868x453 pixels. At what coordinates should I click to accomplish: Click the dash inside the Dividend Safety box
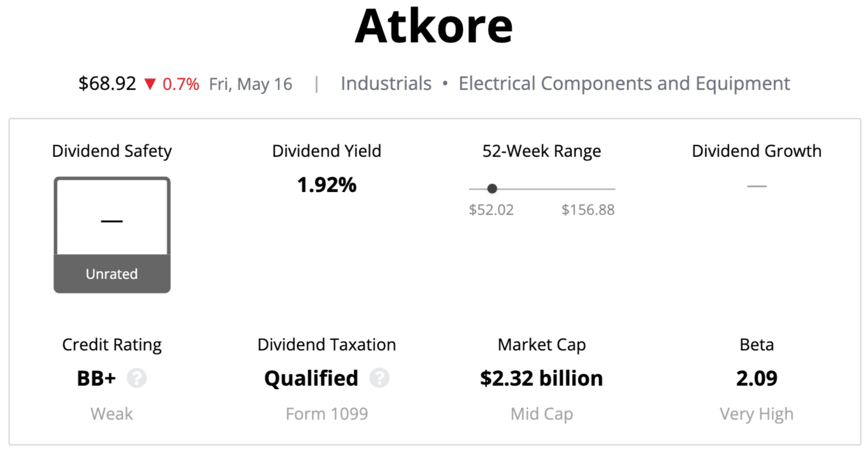(112, 221)
